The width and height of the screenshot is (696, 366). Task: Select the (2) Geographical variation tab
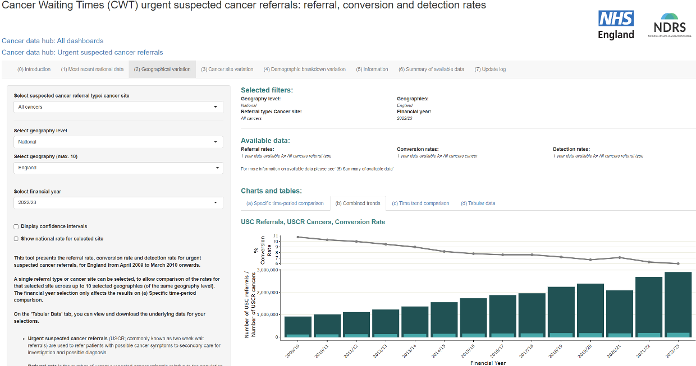(x=162, y=69)
